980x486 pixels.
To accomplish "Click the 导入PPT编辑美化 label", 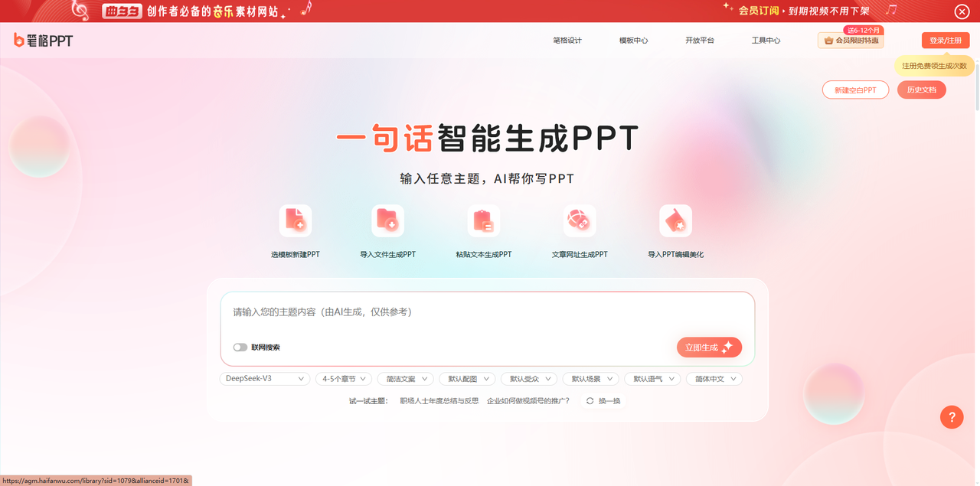I will [x=676, y=255].
